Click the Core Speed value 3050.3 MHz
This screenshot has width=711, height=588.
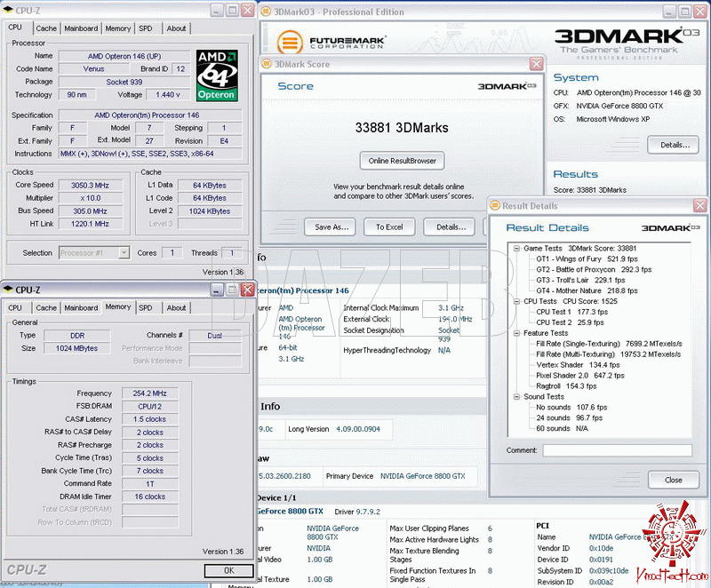91,186
